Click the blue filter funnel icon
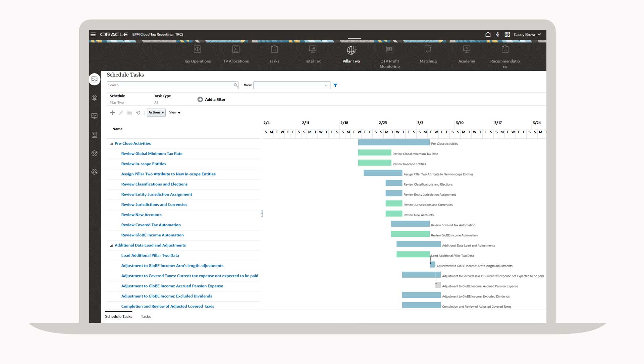The image size is (644, 364). coord(335,85)
